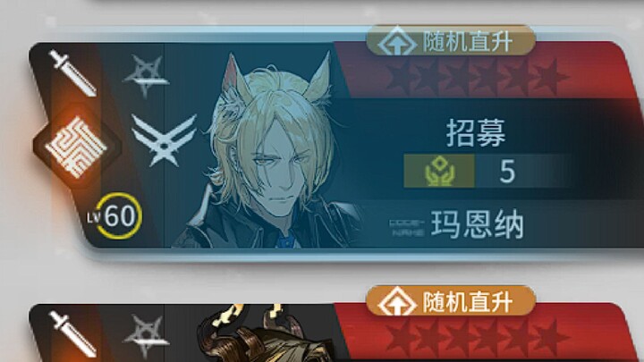Screen dimensions: 644x362
Task: Select the top 随机直升 label
Action: point(468,42)
